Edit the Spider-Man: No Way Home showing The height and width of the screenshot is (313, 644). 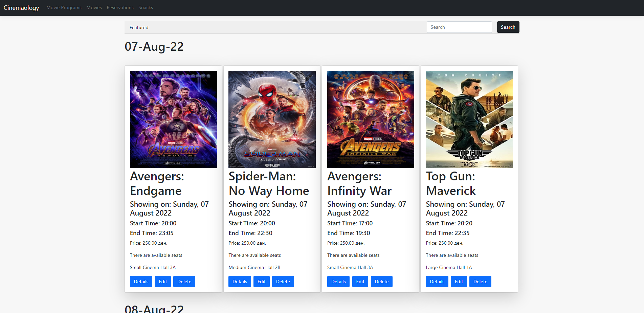coord(261,281)
